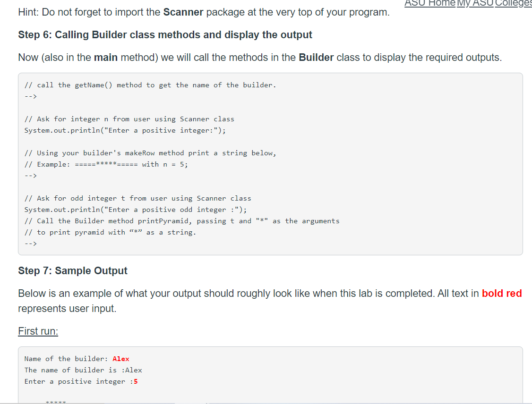Click the makeRow example line with n = 5
This screenshot has width=532, height=404.
[x=106, y=164]
